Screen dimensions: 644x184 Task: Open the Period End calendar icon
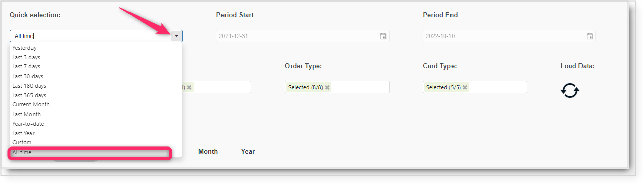click(589, 36)
